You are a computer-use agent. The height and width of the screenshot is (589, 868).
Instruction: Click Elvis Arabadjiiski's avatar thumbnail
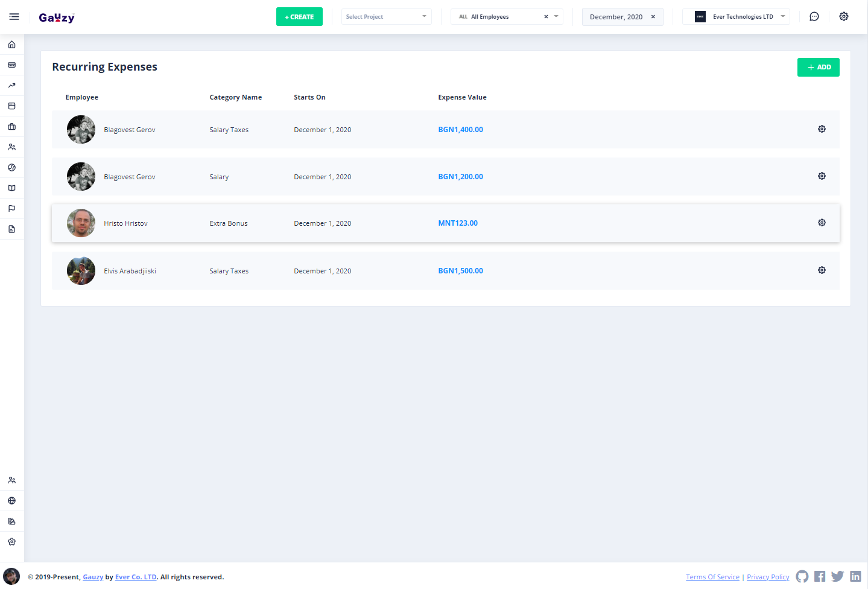pyautogui.click(x=81, y=271)
